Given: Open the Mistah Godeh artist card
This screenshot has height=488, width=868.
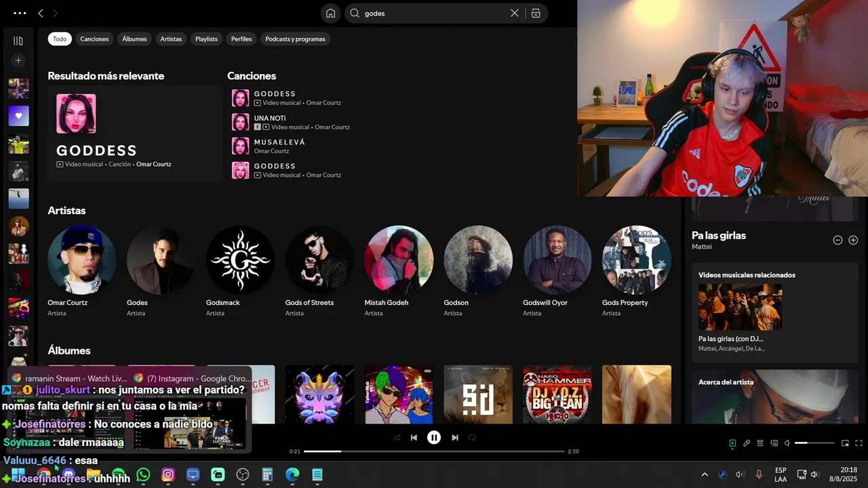Looking at the screenshot, I should (x=399, y=271).
